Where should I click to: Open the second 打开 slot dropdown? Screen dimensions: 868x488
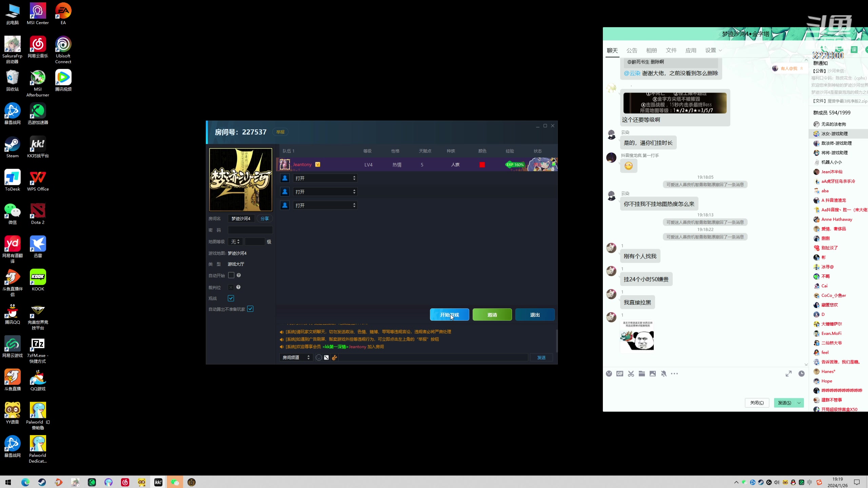point(325,191)
